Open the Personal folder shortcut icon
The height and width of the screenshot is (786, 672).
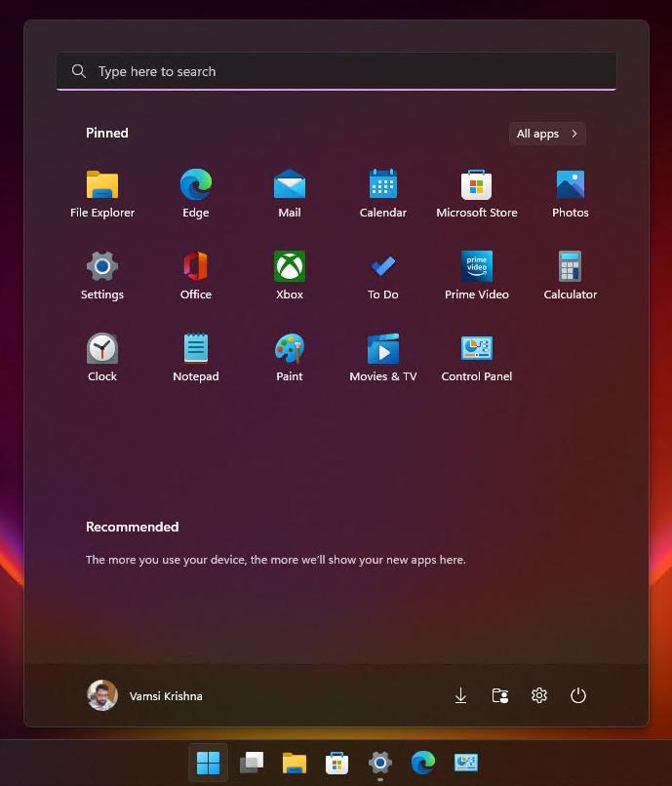pyautogui.click(x=500, y=695)
